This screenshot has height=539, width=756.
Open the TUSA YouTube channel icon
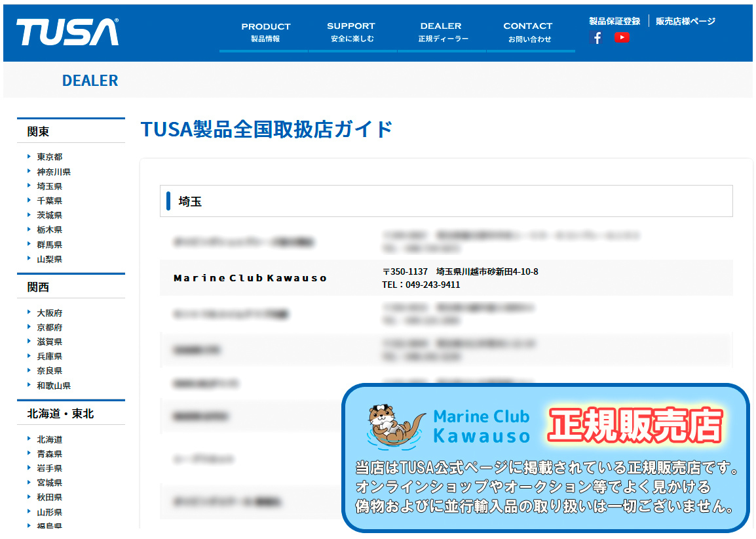point(622,38)
